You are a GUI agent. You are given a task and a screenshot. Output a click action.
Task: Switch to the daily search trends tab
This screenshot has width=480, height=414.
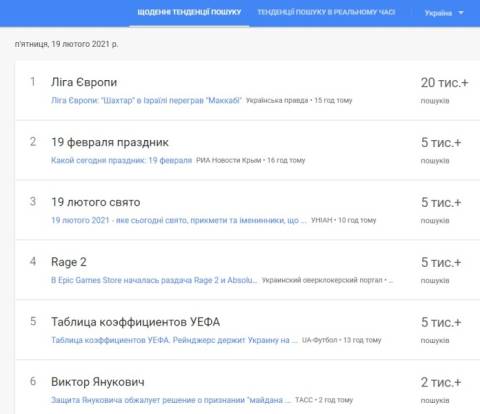(189, 12)
